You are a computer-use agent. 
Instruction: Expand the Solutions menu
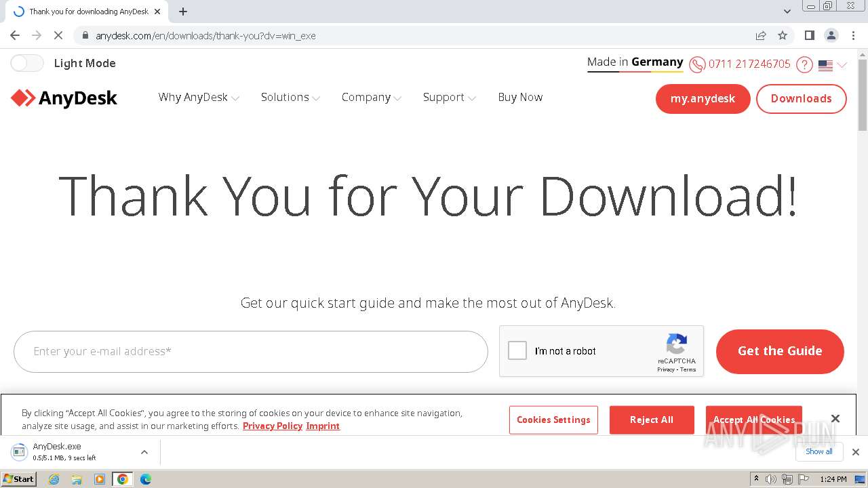pyautogui.click(x=290, y=98)
